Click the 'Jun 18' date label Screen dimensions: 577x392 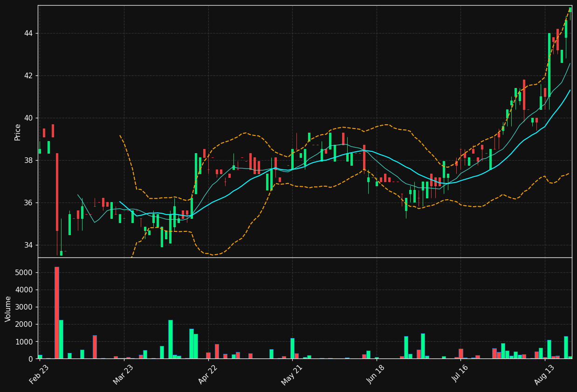point(376,375)
